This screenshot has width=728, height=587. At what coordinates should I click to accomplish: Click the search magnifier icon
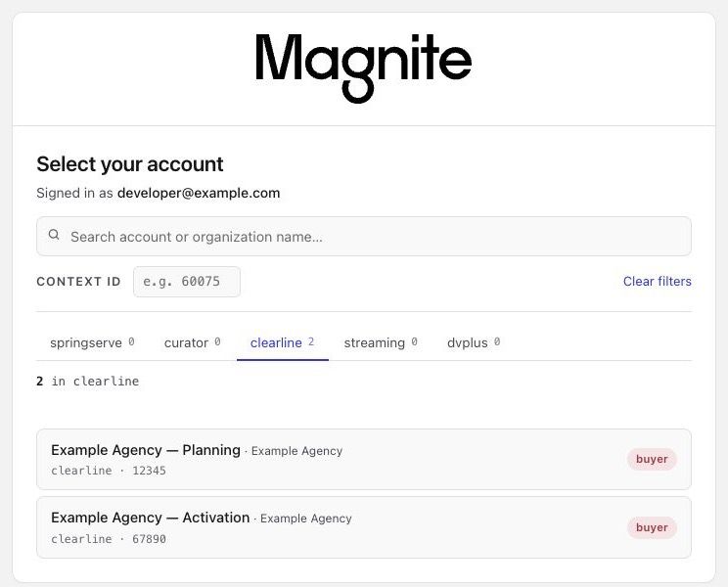click(54, 235)
